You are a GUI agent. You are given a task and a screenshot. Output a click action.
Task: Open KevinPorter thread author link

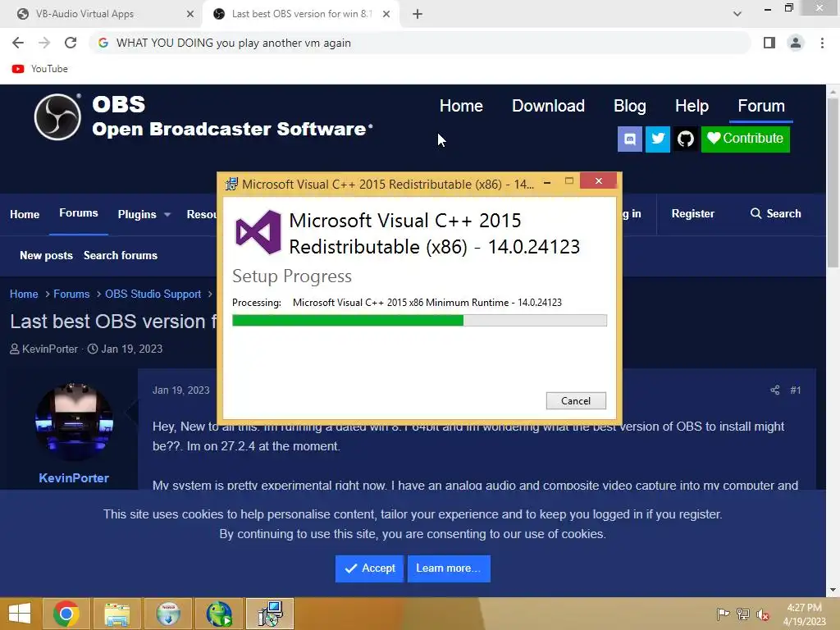(50, 349)
